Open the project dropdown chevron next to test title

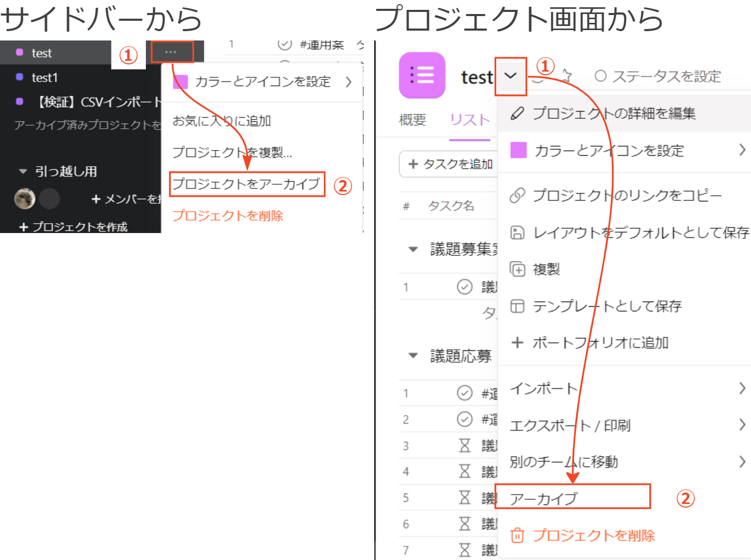click(511, 76)
